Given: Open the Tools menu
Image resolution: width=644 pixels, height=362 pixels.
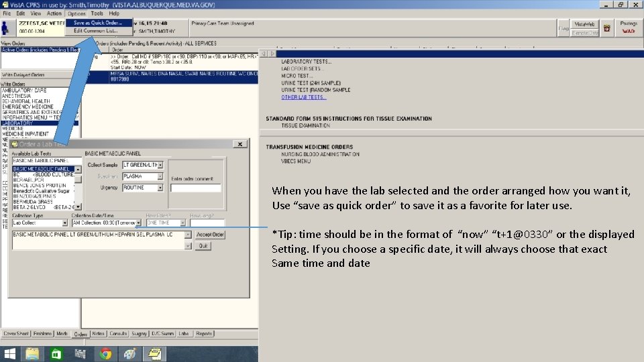Looking at the screenshot, I should click(97, 13).
